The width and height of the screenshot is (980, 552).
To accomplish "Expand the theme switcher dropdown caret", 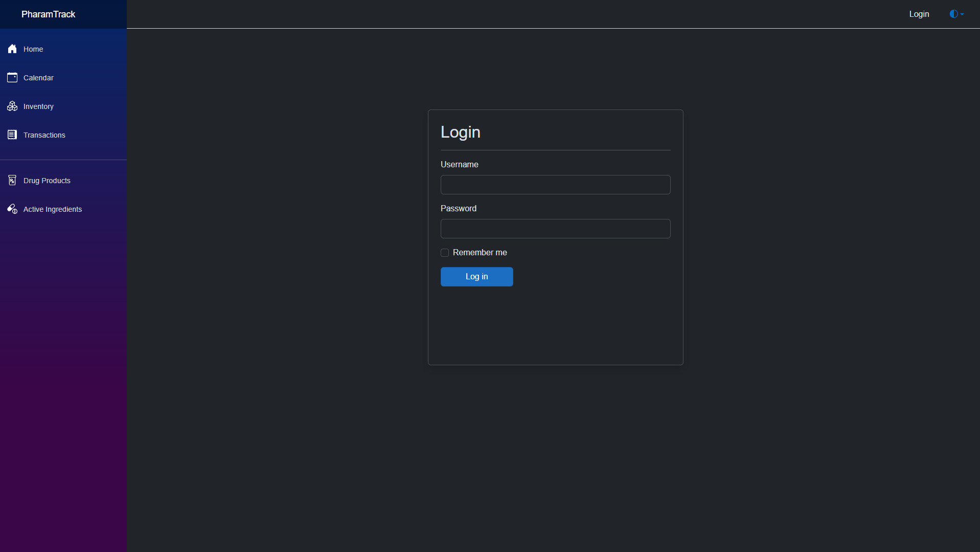I will (x=962, y=14).
